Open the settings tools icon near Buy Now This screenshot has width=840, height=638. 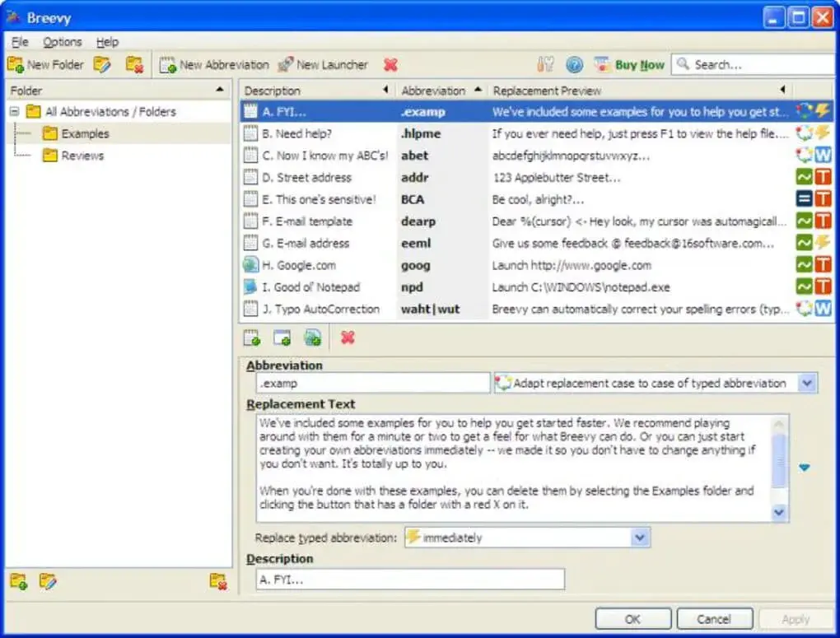[545, 65]
